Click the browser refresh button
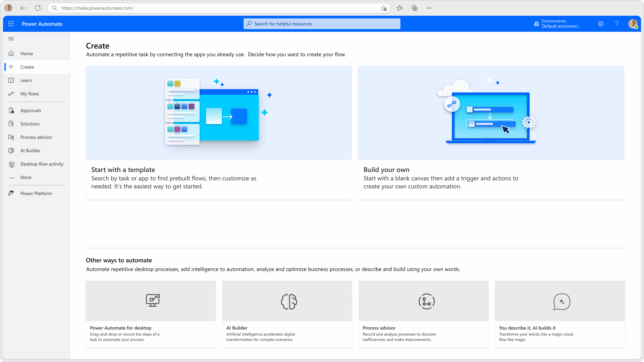644x362 pixels. 38,8
